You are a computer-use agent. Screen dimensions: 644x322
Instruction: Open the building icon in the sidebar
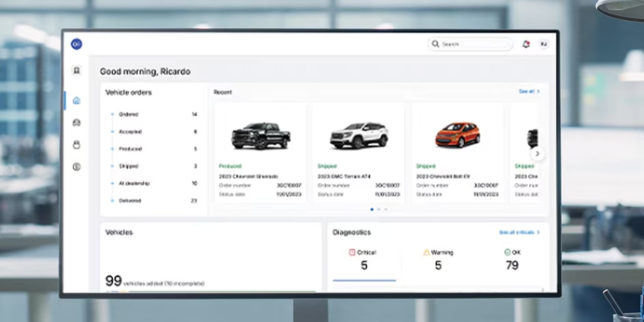tap(76, 71)
